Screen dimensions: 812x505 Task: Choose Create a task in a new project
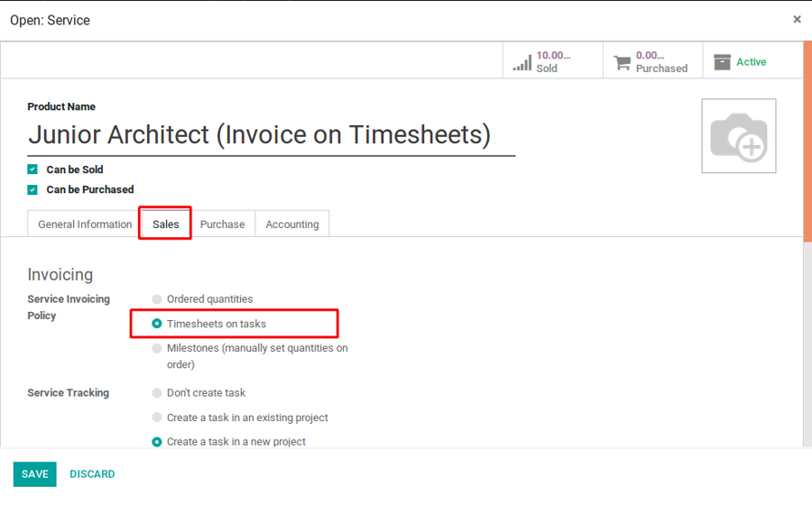(156, 442)
